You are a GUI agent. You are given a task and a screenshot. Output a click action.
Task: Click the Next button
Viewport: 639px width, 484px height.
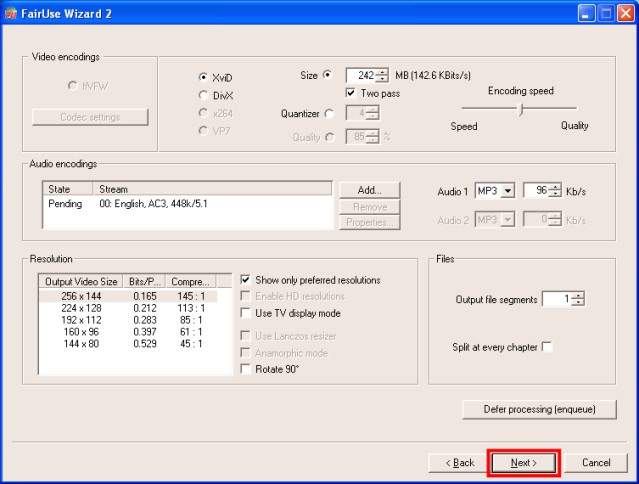click(523, 463)
